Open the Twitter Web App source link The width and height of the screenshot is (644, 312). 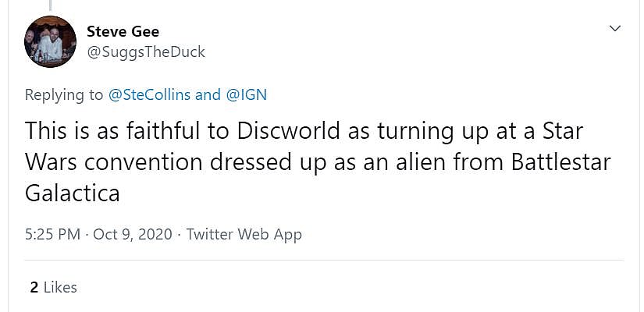pyautogui.click(x=244, y=234)
